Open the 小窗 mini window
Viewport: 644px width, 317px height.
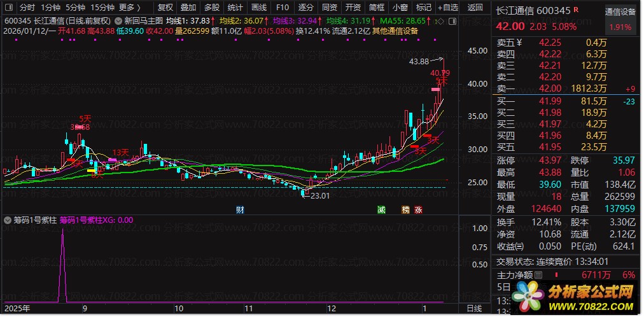click(400, 8)
